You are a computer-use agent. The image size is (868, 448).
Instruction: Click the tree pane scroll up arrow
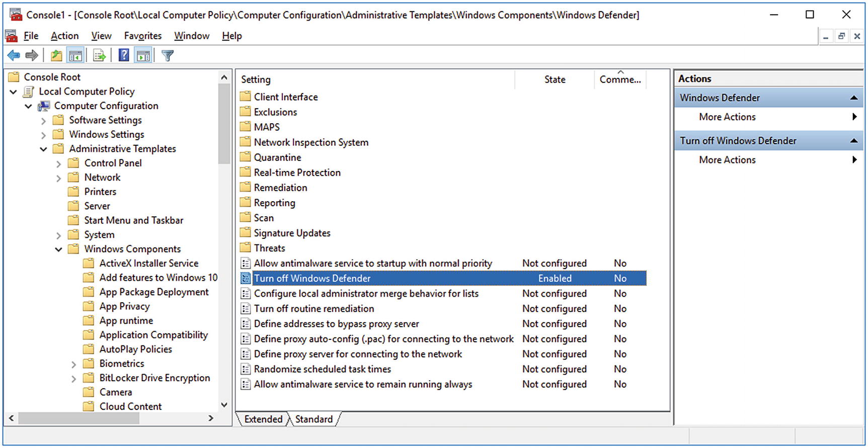tap(224, 77)
